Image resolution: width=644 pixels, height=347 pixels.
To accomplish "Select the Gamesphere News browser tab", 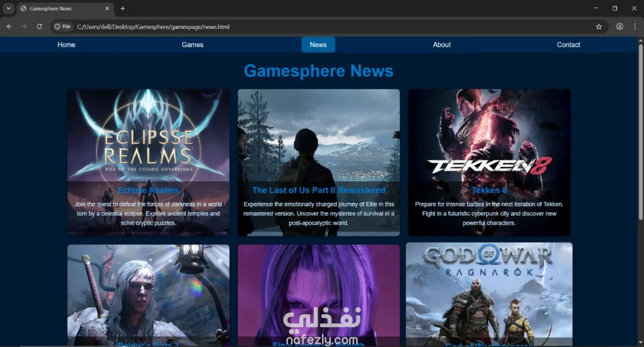I will 65,8.
